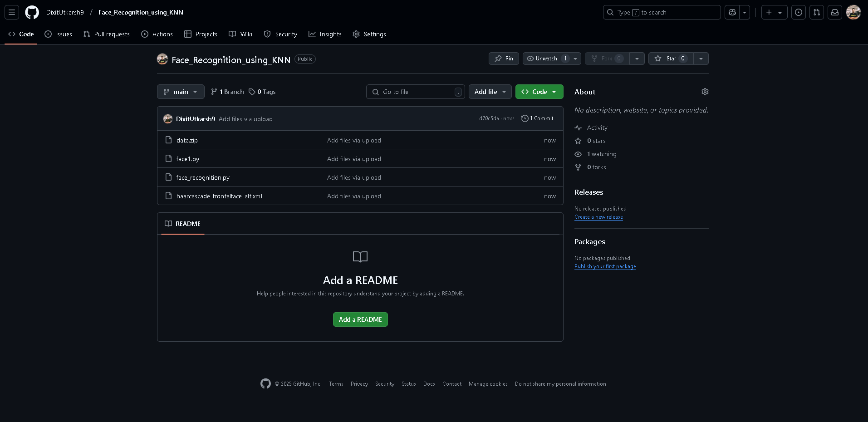View 1 watching link in About
The image size is (868, 422).
(x=596, y=154)
